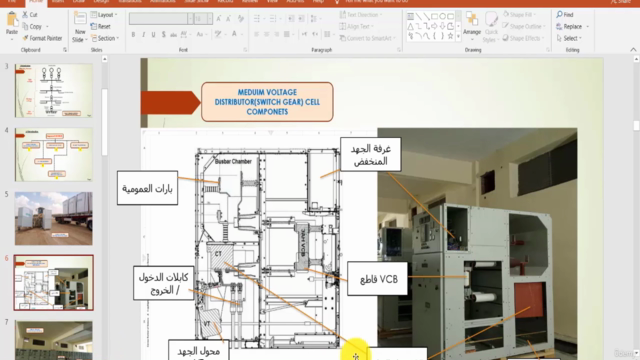Open the font name combo box
The height and width of the screenshot is (360, 640).
point(161,19)
